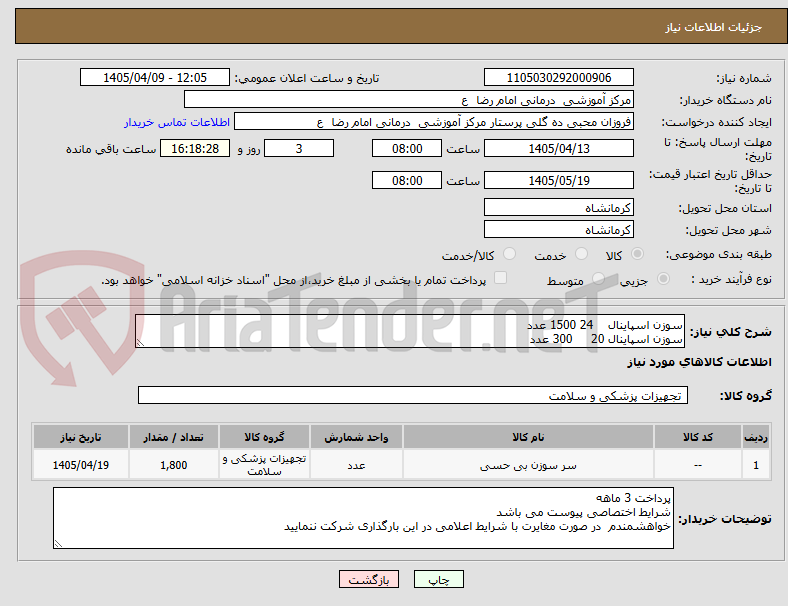788x606 pixels.
Task: Click the ردیف column header
Action: coord(756,437)
